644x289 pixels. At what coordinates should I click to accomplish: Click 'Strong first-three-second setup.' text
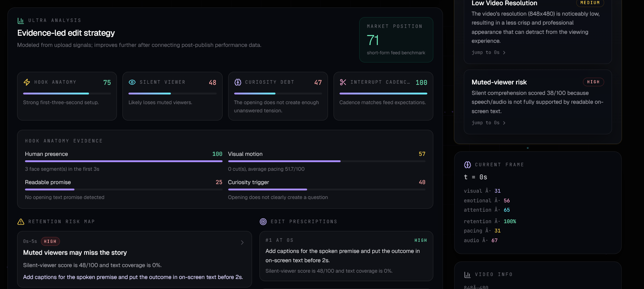61,102
